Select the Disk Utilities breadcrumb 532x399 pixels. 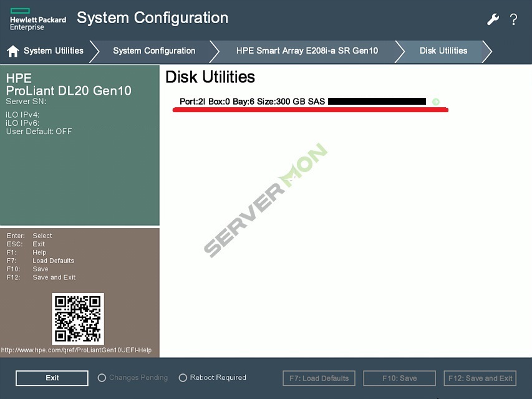(x=443, y=51)
